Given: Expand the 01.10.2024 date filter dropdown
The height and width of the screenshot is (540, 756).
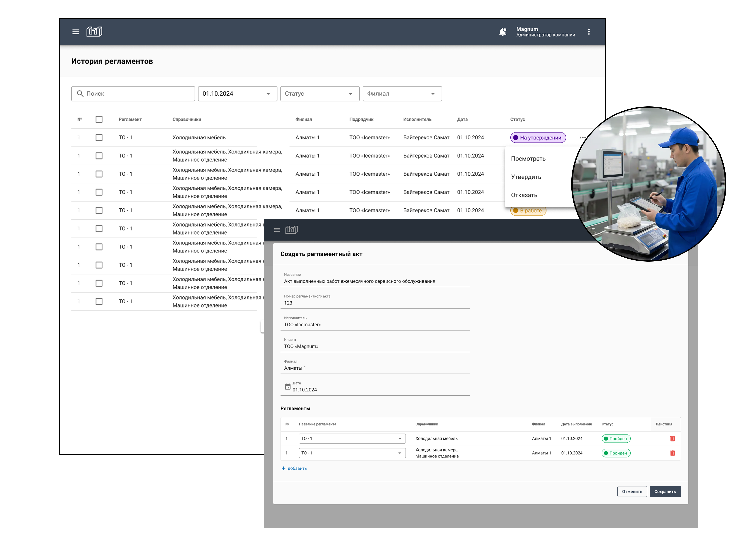Looking at the screenshot, I should click(x=268, y=94).
